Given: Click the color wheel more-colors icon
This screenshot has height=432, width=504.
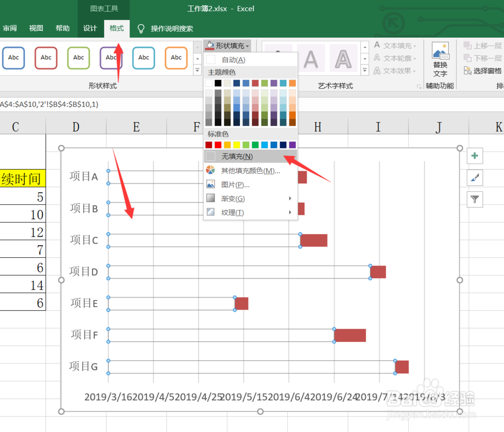Looking at the screenshot, I should (x=211, y=170).
